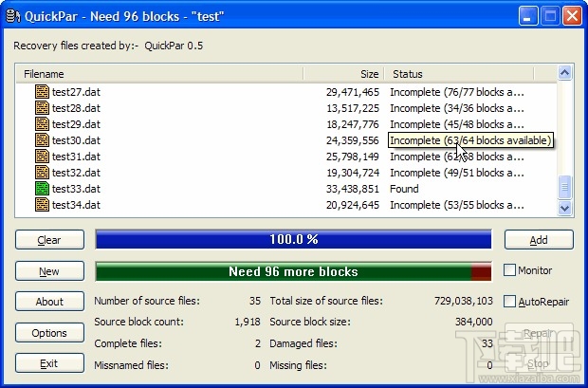Click the Number of source files label
Screen dimensions: 588x388
pyautogui.click(x=147, y=301)
